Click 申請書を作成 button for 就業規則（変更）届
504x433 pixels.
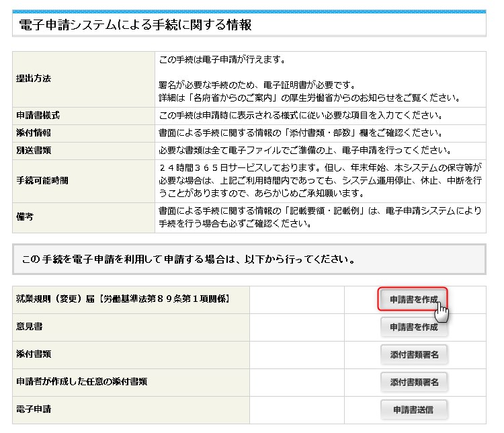[x=413, y=299]
